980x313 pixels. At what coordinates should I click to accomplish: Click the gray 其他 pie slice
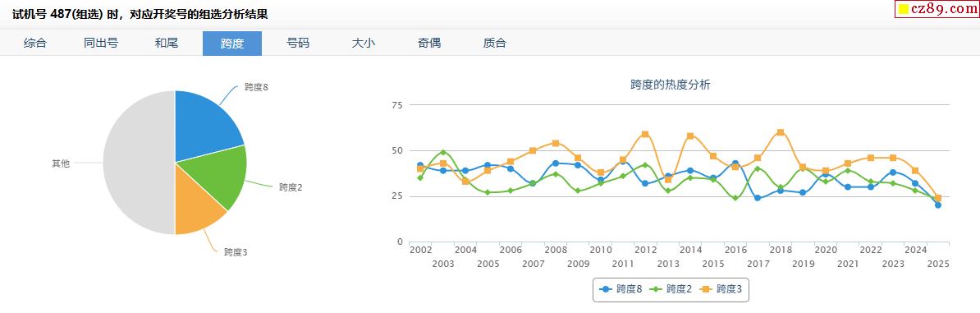(138, 163)
